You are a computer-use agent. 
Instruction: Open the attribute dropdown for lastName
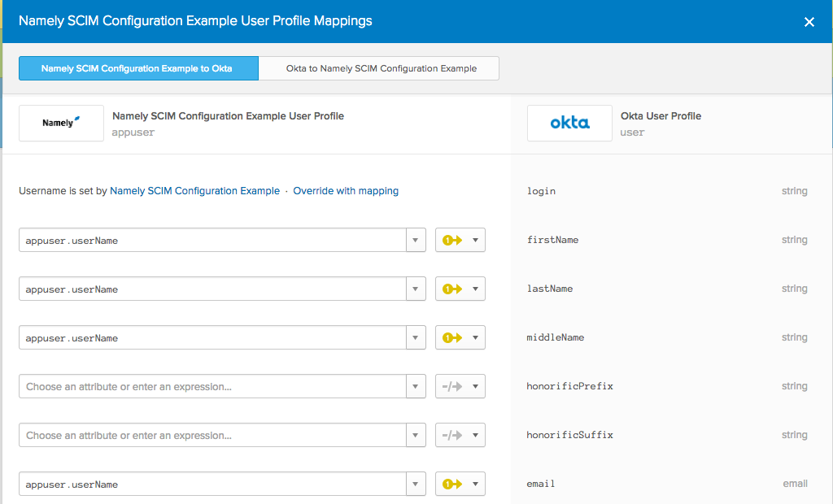416,289
